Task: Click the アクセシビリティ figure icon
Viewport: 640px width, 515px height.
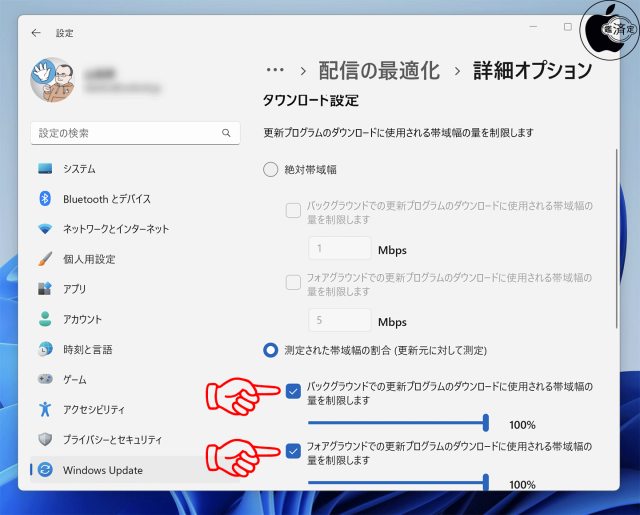Action: [45, 409]
